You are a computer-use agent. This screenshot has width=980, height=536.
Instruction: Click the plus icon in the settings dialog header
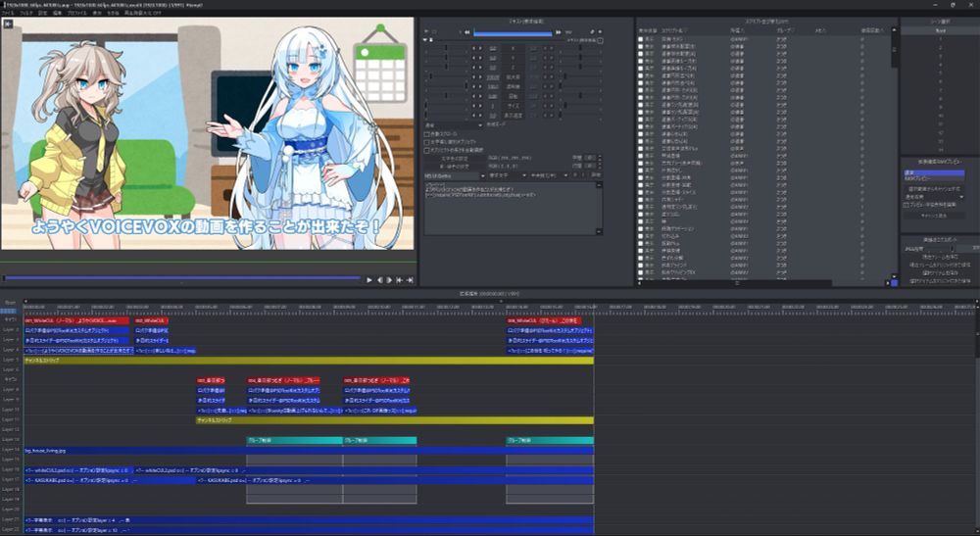(600, 32)
